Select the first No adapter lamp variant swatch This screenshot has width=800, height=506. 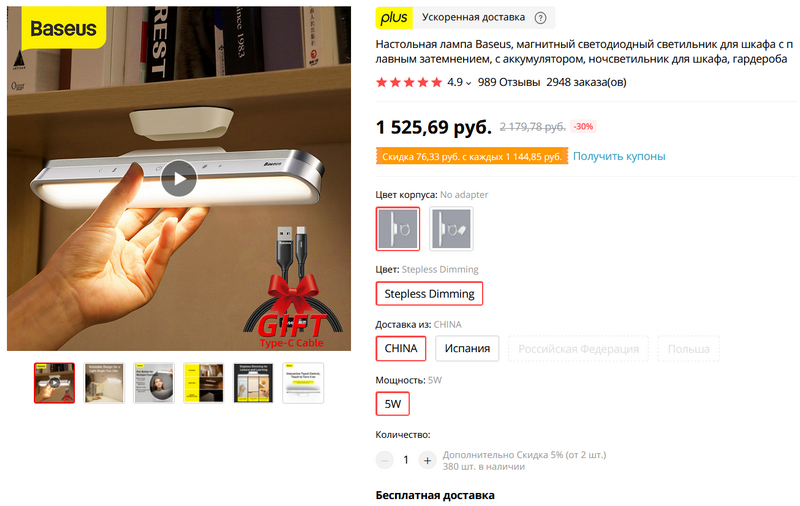(398, 229)
